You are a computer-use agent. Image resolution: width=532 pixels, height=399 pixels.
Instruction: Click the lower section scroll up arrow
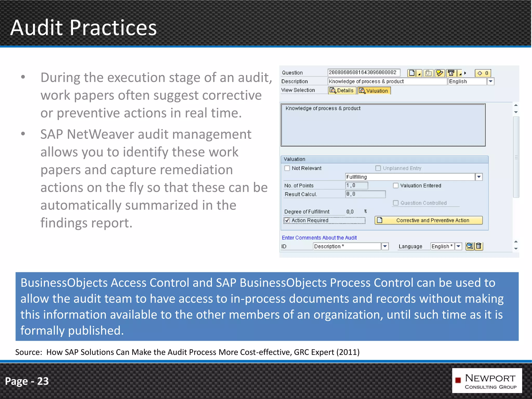pyautogui.click(x=516, y=242)
